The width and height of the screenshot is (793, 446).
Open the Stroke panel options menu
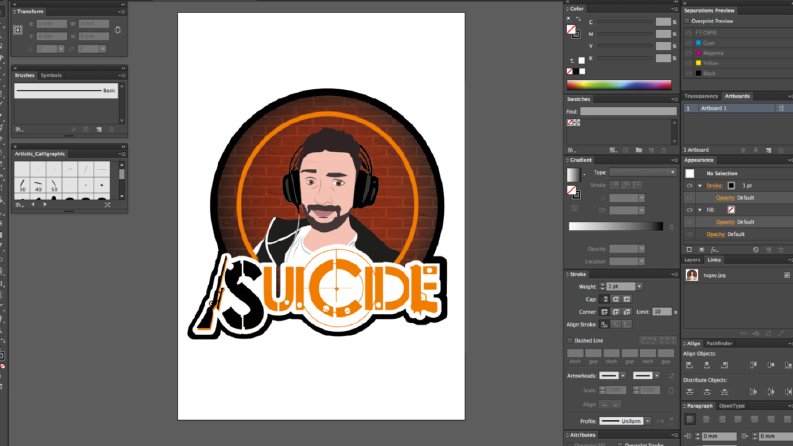click(674, 275)
